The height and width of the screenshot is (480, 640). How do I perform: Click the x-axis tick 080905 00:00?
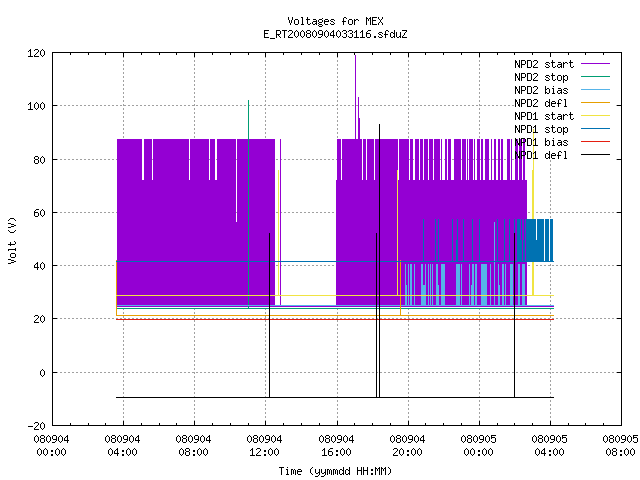coord(478,446)
